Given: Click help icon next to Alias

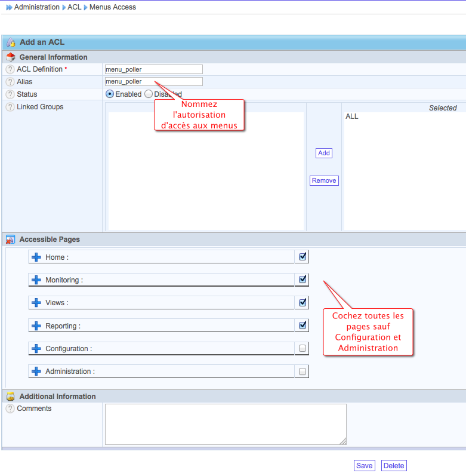Looking at the screenshot, I should pos(10,82).
